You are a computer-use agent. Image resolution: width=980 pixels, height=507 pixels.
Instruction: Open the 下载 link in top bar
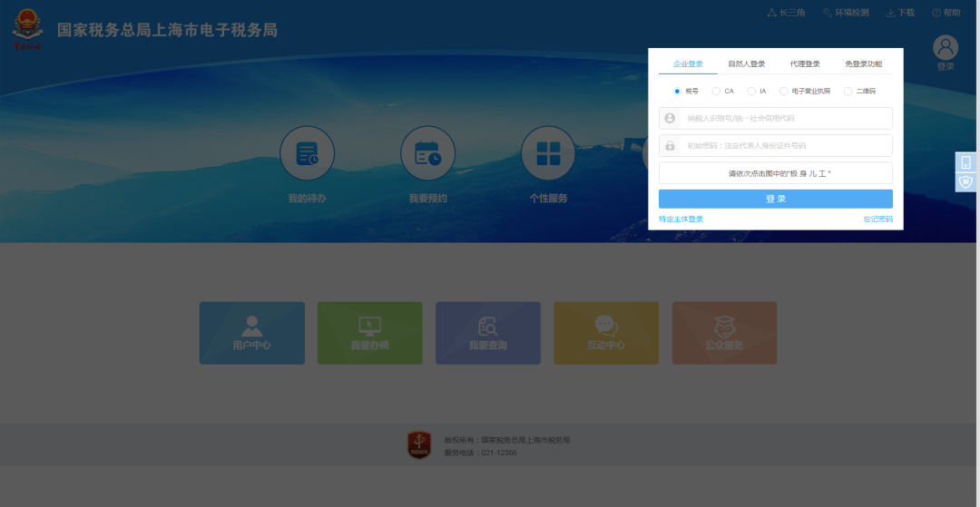tap(900, 13)
